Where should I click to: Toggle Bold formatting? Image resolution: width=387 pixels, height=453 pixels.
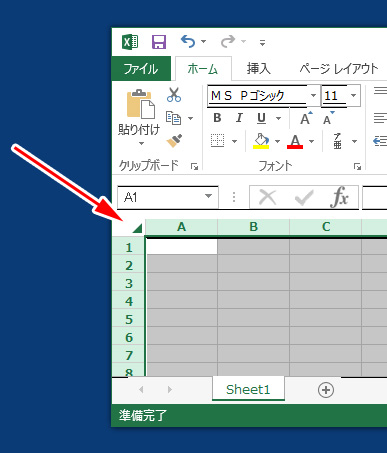(x=217, y=118)
